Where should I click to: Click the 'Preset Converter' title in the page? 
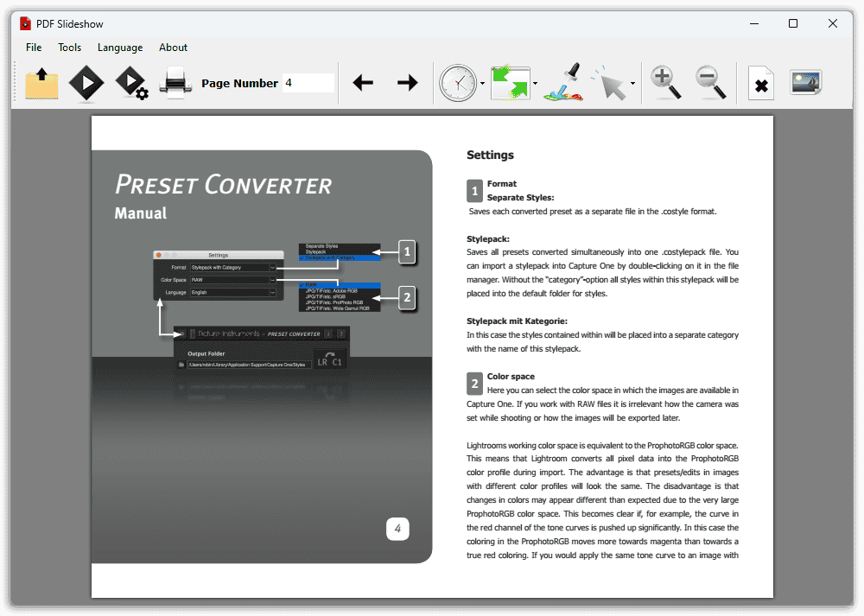(x=223, y=185)
